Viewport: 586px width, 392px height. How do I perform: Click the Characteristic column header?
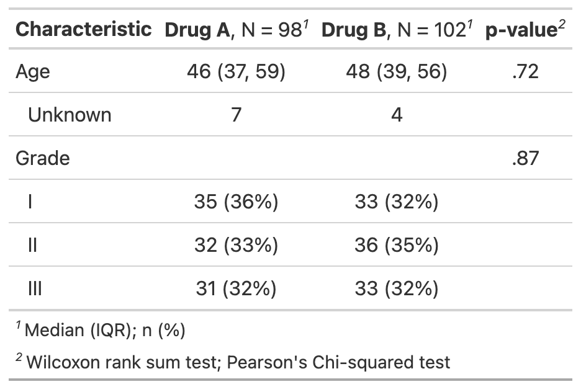click(84, 30)
